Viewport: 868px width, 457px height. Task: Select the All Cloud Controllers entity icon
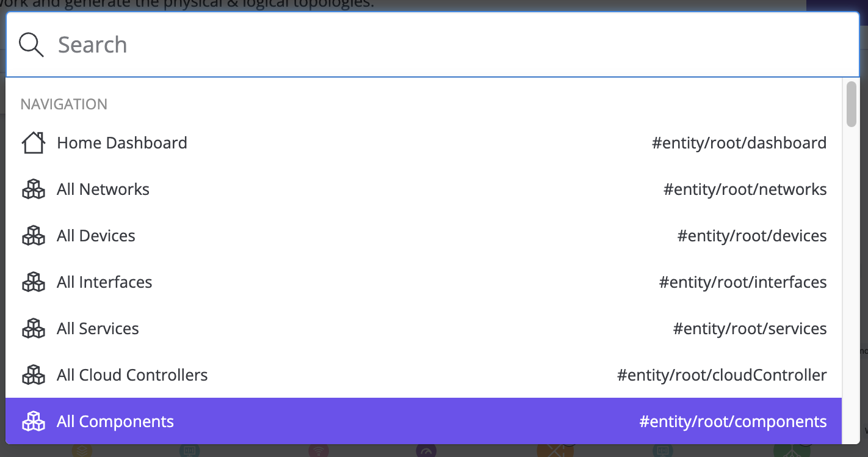click(34, 375)
